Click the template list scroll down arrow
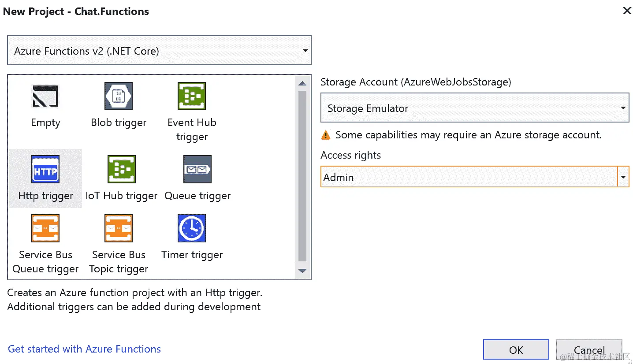The image size is (633, 364). coord(302,271)
